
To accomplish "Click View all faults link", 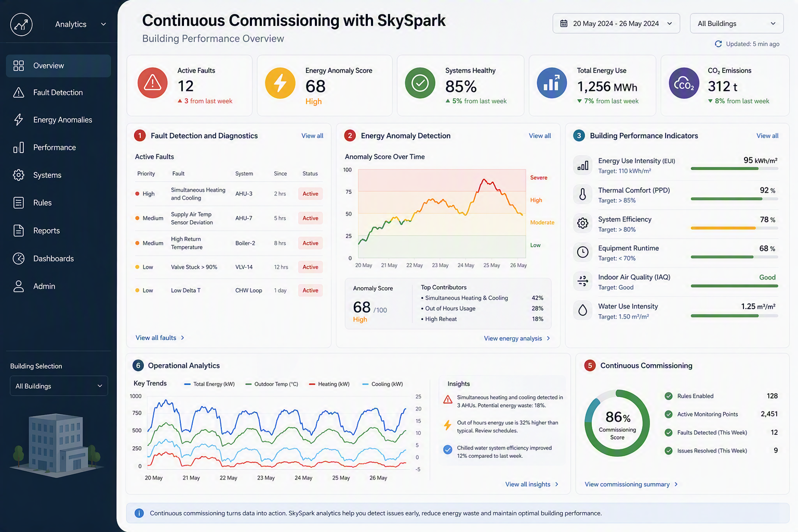I will coord(160,338).
